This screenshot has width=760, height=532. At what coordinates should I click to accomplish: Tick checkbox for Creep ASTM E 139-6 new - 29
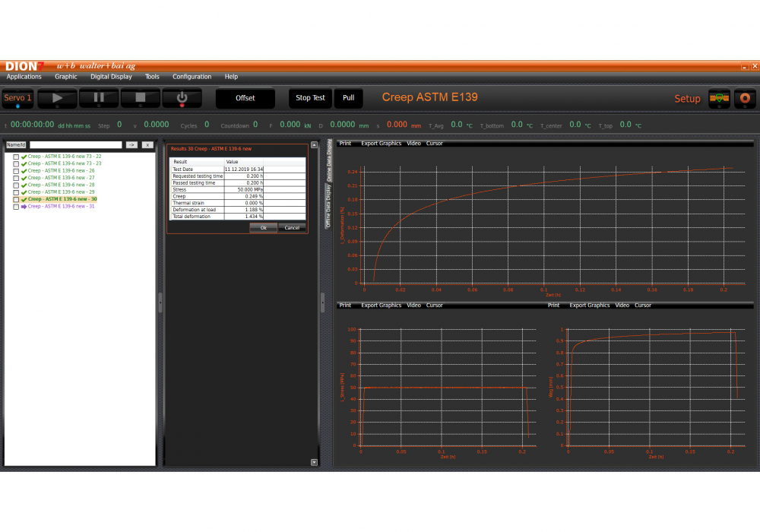[16, 192]
